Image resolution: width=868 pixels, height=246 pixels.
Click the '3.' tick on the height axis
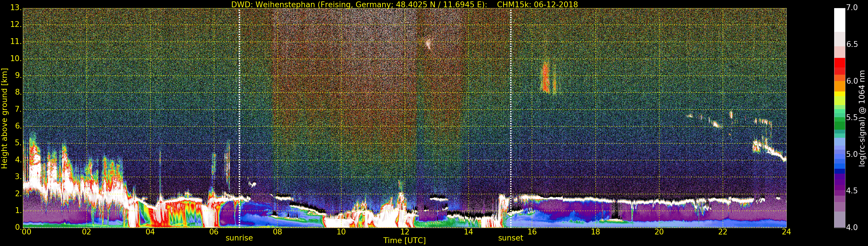pos(18,177)
